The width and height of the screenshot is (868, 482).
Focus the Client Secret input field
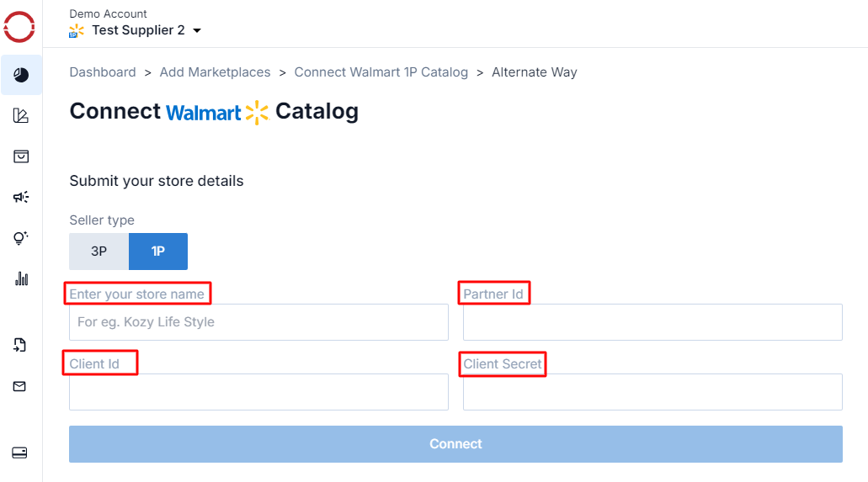click(x=652, y=392)
